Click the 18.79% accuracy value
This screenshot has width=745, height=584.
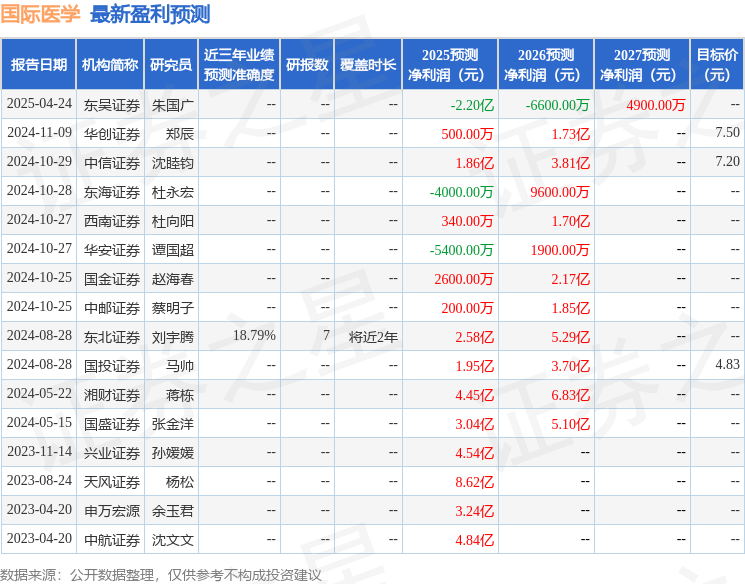point(254,335)
